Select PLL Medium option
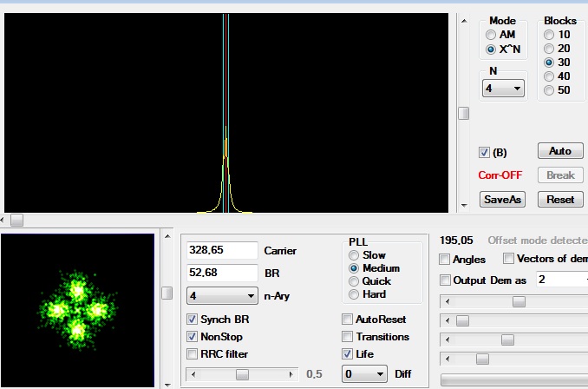Image resolution: width=588 pixels, height=389 pixels. click(353, 268)
